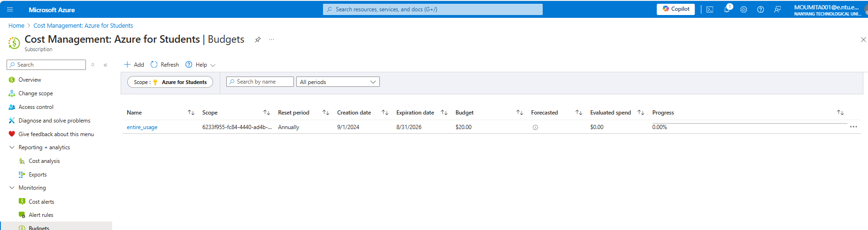Sort budgets by Forecasted column

(x=579, y=113)
